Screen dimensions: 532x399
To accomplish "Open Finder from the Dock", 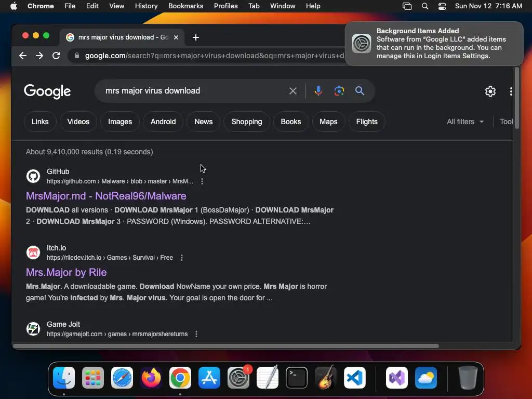I will 64,378.
